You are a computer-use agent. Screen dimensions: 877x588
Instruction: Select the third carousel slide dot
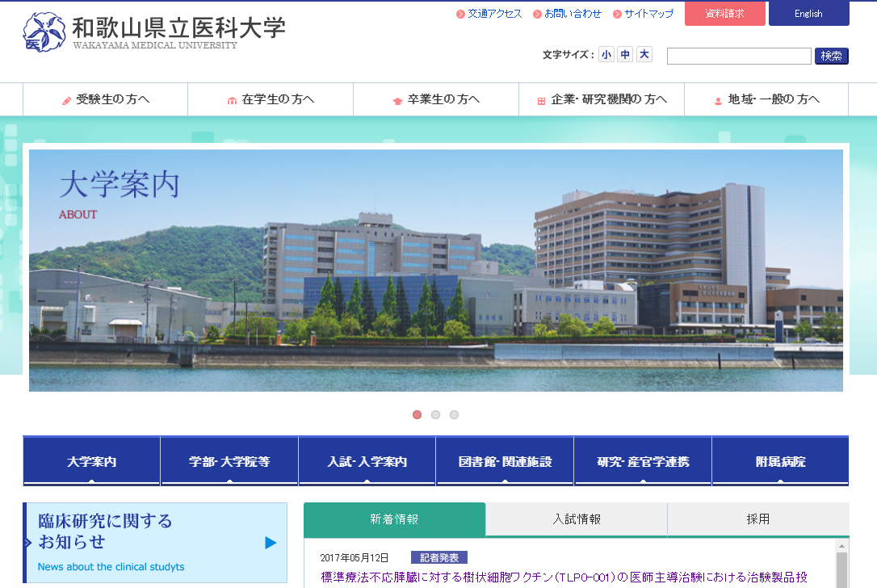[454, 414]
